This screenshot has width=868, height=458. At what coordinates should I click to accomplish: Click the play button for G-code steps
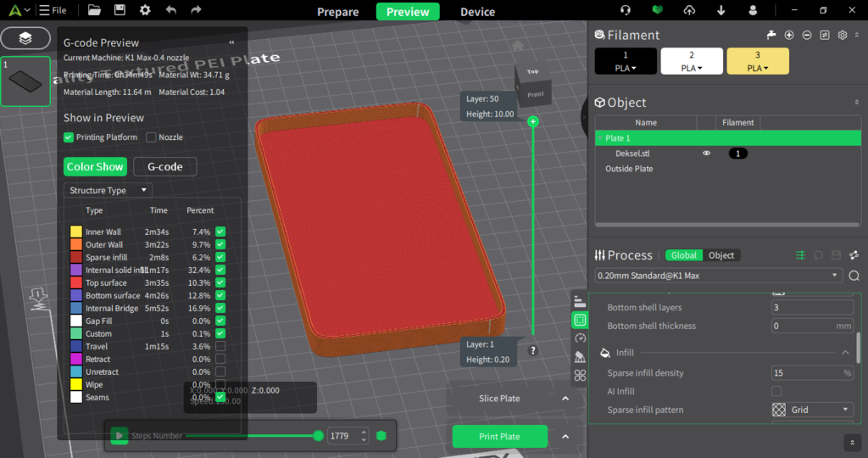pos(120,435)
